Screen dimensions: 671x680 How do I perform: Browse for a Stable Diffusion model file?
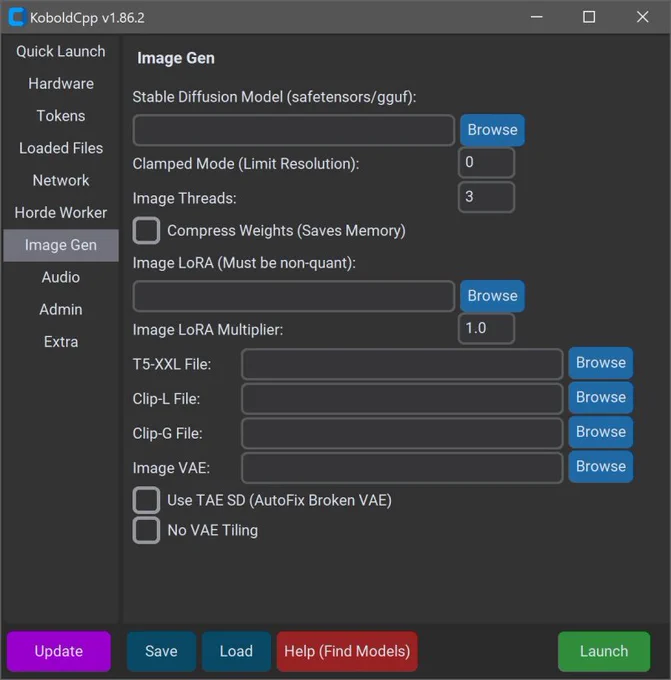click(492, 130)
